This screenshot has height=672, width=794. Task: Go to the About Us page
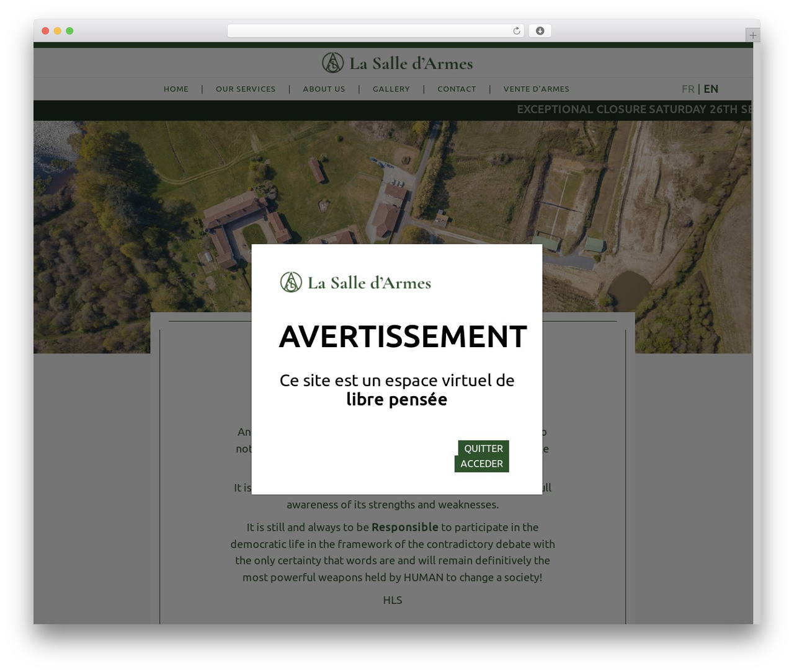coord(324,89)
